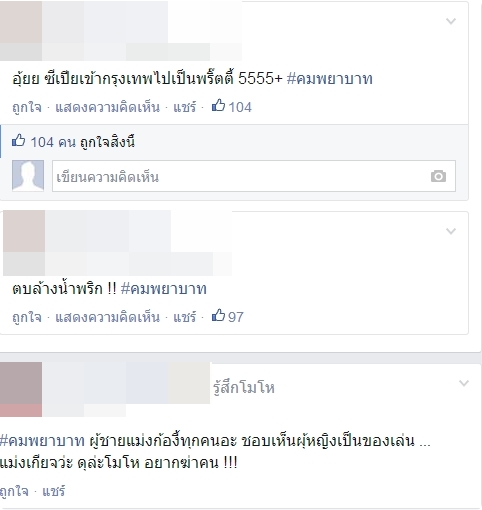This screenshot has height=510, width=482.
Task: Click "ถูกใจ" on the first post
Action: click(x=27, y=107)
